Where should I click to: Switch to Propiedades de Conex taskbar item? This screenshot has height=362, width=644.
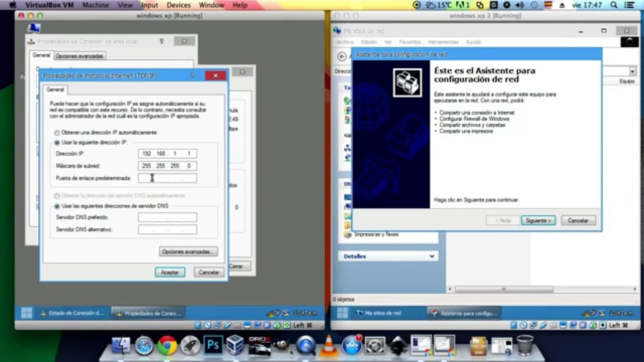tap(148, 313)
